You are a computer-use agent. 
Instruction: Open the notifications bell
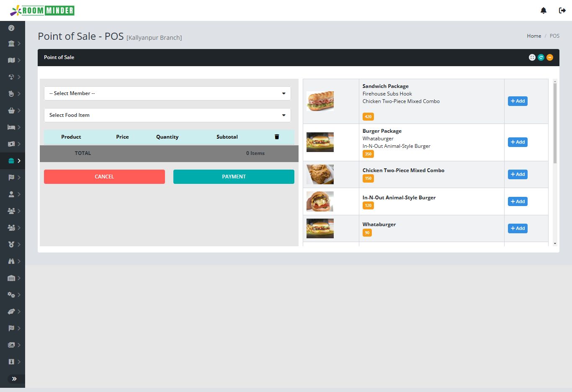click(x=544, y=10)
